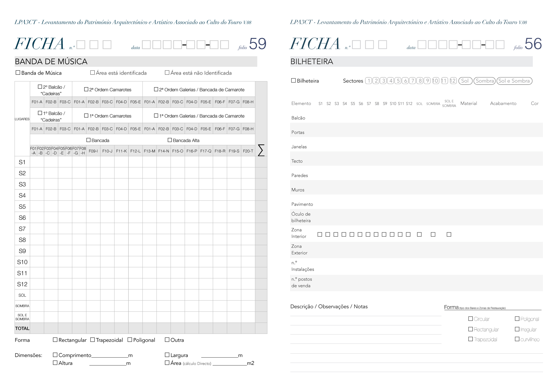The width and height of the screenshot is (554, 392).
Task: Check Zona Interior box under SOL column
Action: coord(419,234)
